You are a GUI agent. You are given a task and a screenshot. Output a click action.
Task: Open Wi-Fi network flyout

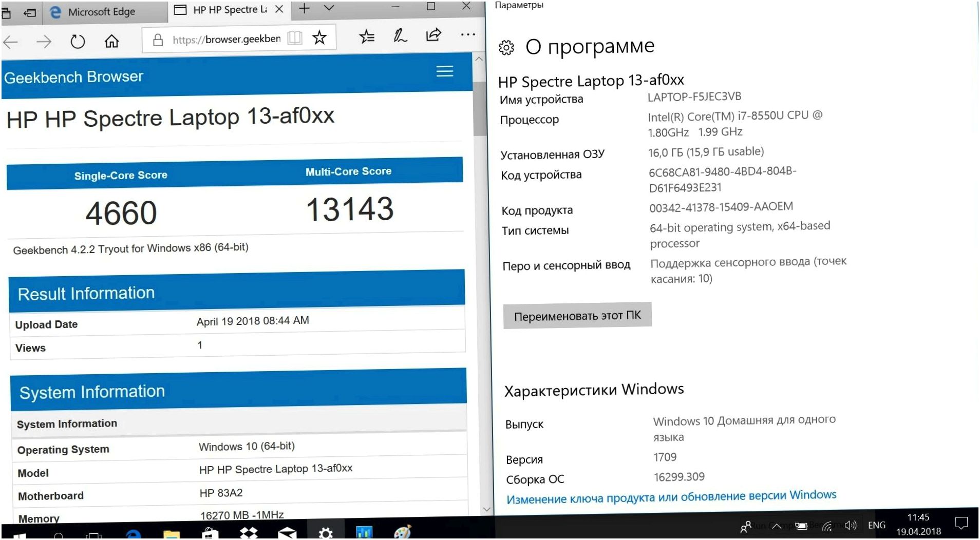click(826, 526)
